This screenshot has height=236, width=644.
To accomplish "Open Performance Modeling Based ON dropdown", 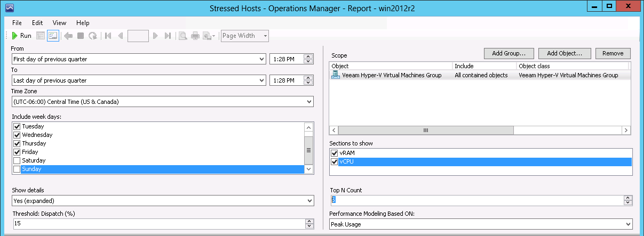I will click(x=628, y=224).
